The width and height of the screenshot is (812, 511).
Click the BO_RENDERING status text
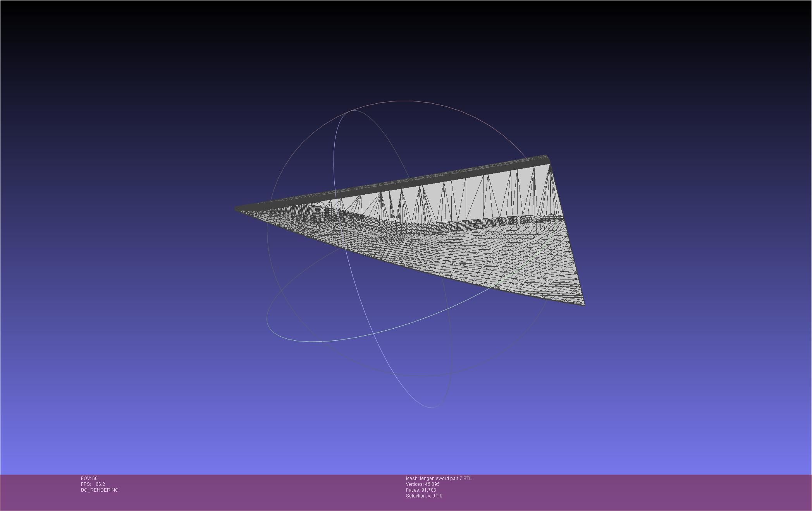point(100,490)
